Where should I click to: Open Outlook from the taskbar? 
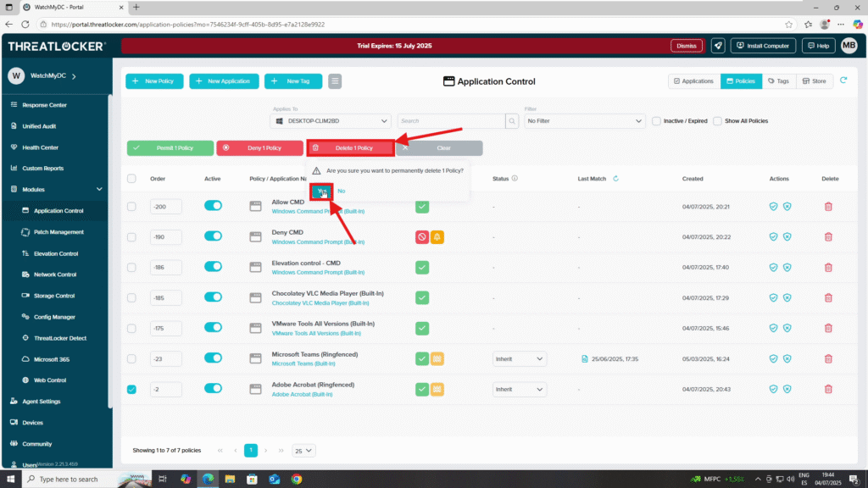tap(275, 480)
